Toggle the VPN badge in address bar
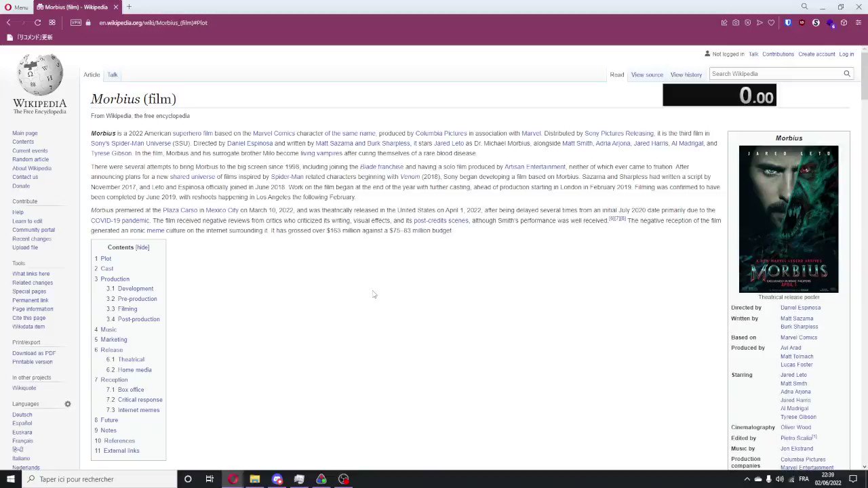The height and width of the screenshot is (488, 868). click(76, 22)
